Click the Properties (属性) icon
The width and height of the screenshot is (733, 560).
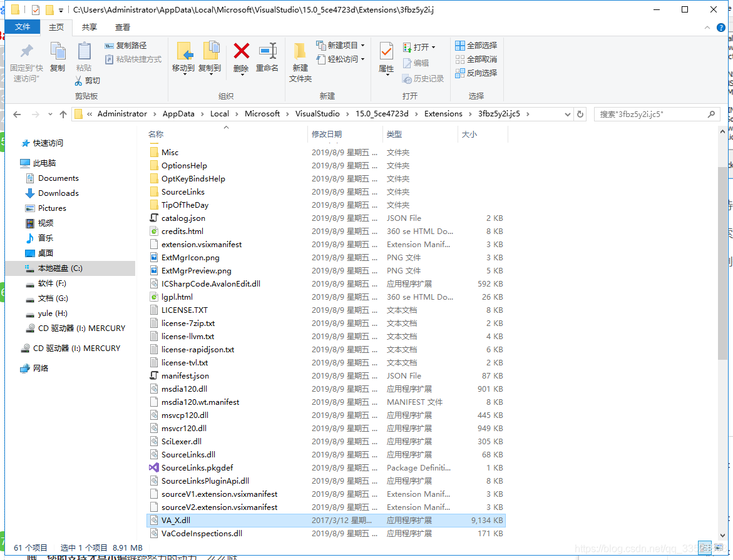tap(386, 51)
